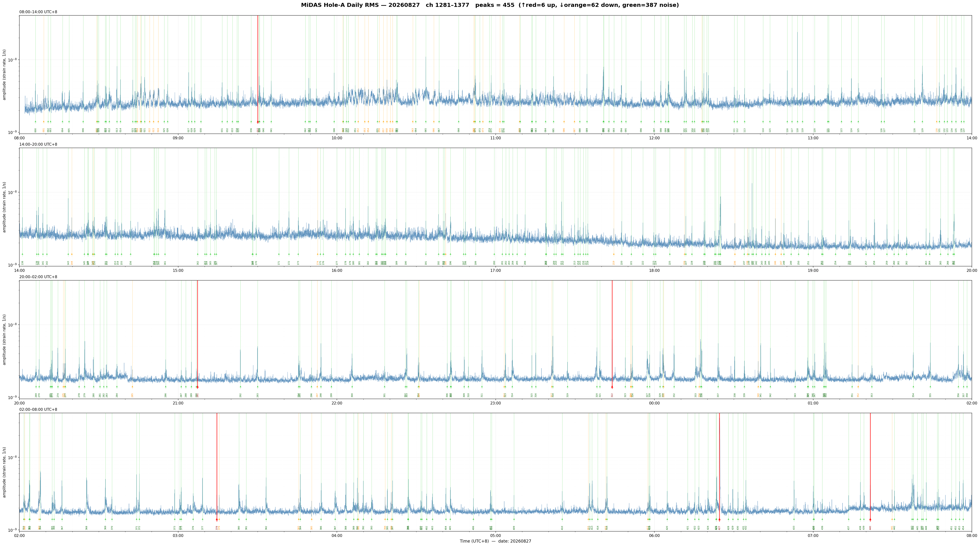Click the orange peak label 352
This screenshot has width=980, height=546.
click(858, 395)
